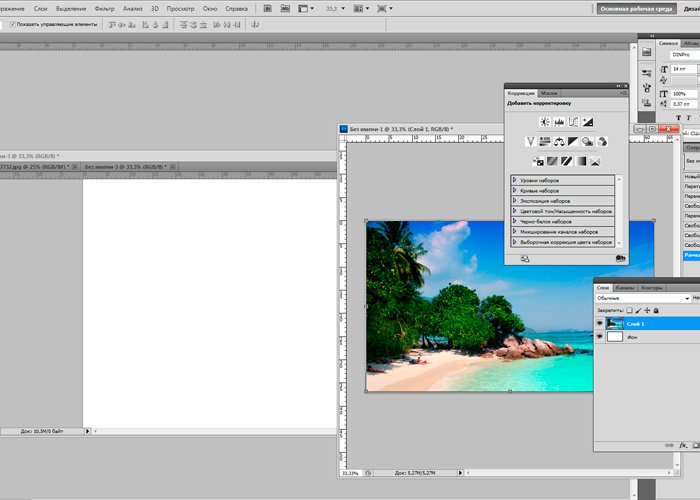Click the Black & White adjustment icon
This screenshot has height=500, width=700.
click(x=574, y=141)
